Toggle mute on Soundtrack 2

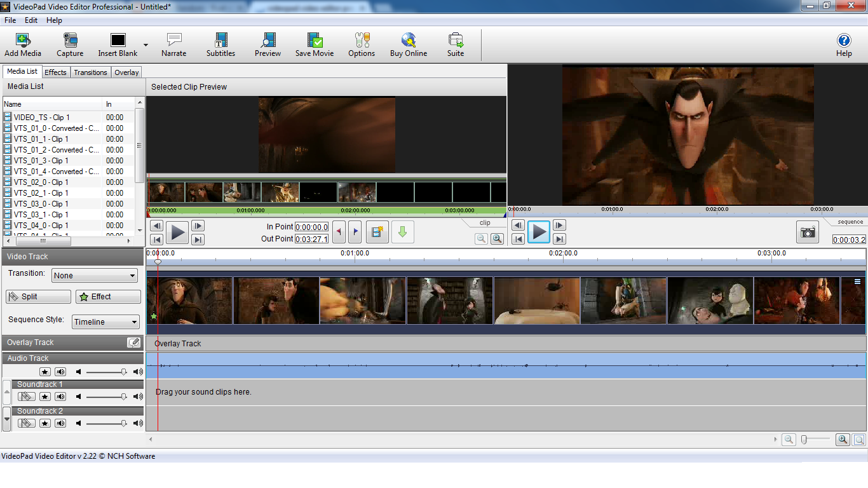point(60,423)
